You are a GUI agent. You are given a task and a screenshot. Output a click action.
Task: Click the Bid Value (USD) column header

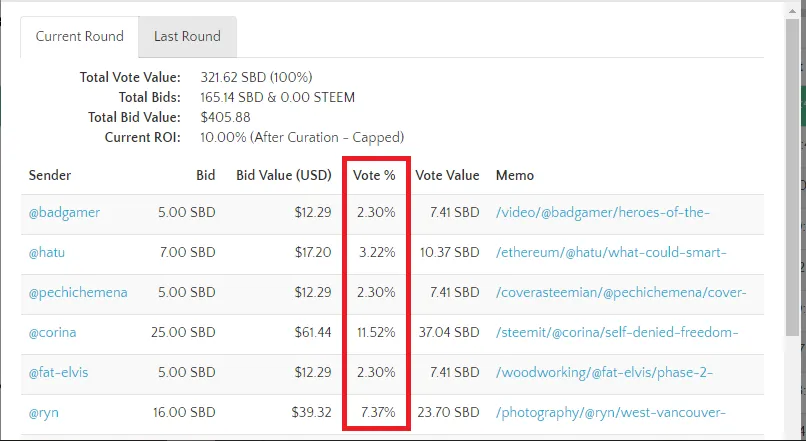coord(284,175)
